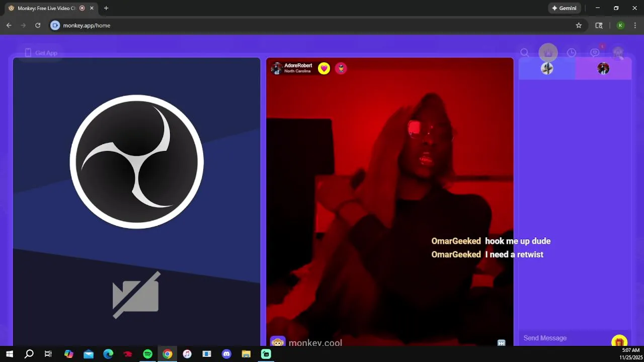Click the camera site-info icon in address bar
The height and width of the screenshot is (362, 644).
pos(55,25)
